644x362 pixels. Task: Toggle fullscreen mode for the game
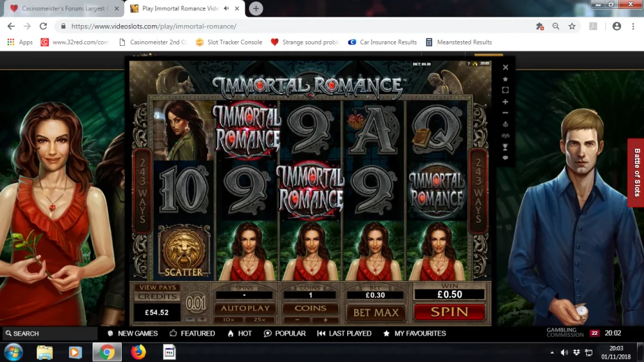[x=506, y=90]
